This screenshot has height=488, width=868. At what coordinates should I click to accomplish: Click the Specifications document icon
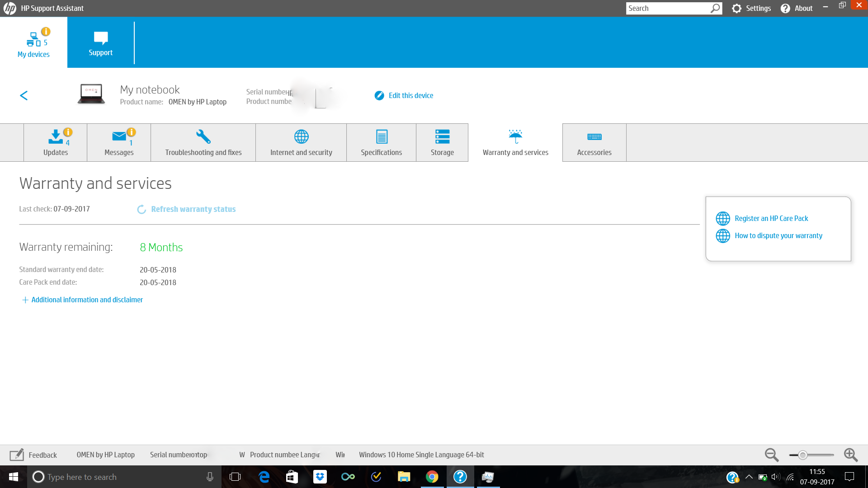click(382, 137)
